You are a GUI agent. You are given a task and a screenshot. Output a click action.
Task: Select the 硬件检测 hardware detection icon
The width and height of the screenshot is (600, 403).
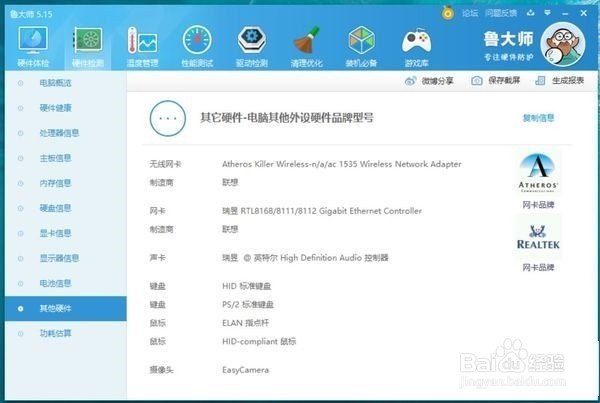tap(88, 40)
